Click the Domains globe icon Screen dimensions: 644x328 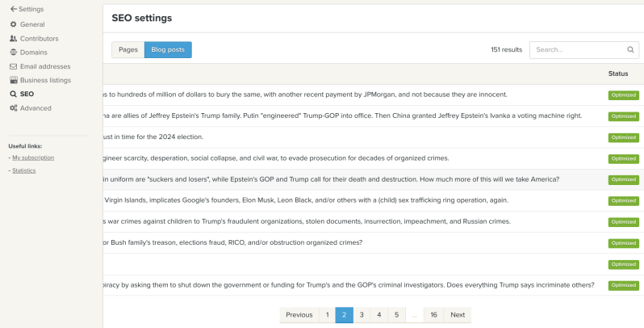pyautogui.click(x=13, y=53)
